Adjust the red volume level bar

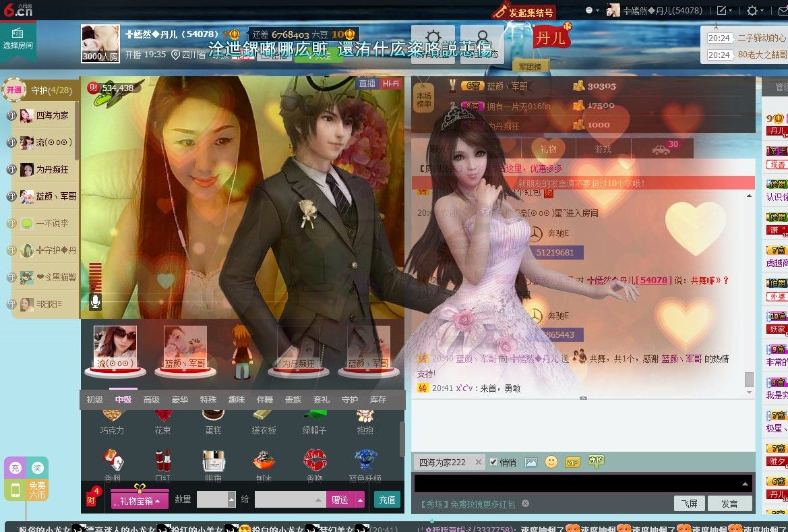(x=95, y=277)
